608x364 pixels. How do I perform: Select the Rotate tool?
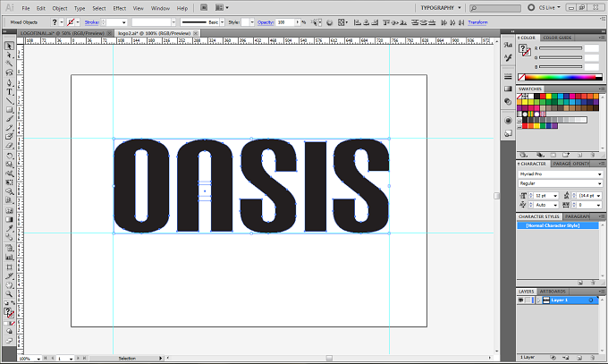pos(9,156)
